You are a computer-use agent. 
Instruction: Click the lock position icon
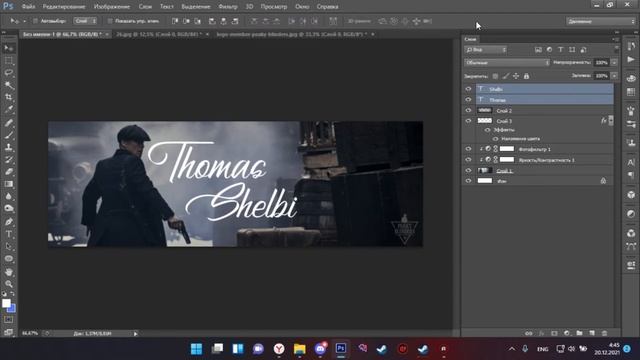516,76
